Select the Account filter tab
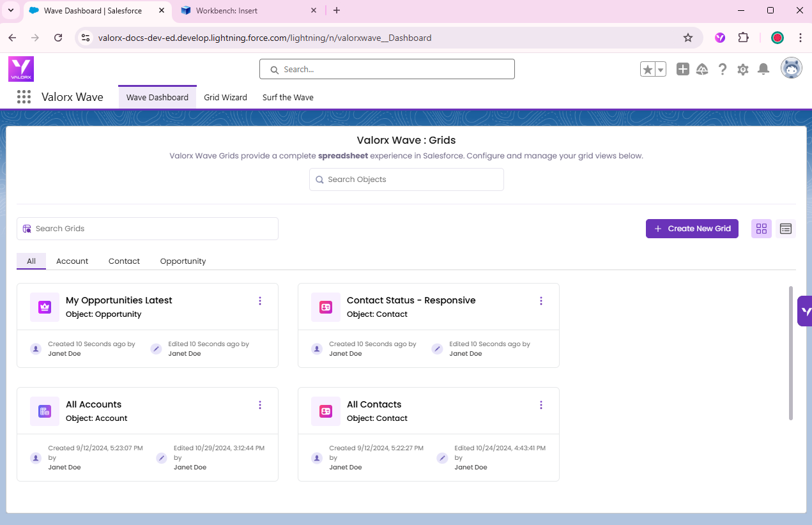Image resolution: width=812 pixels, height=525 pixels. [72, 261]
